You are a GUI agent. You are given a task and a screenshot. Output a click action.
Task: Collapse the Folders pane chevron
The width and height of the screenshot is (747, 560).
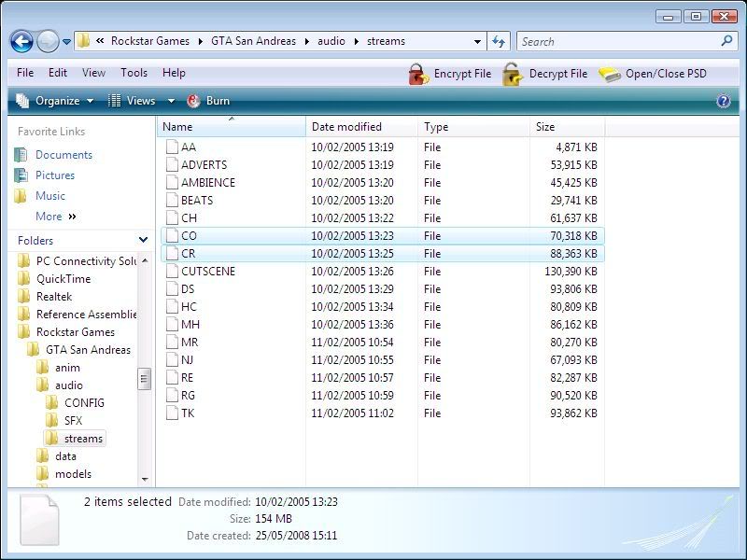click(143, 240)
